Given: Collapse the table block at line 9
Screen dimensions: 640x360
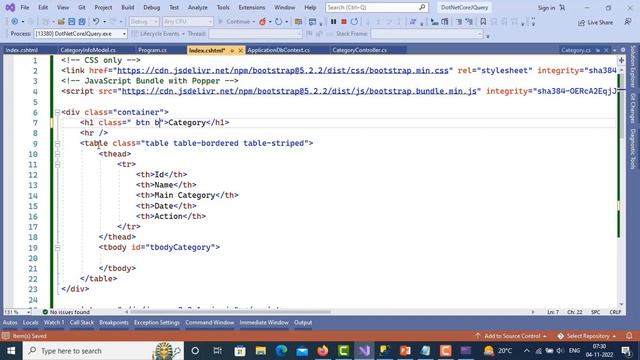Looking at the screenshot, I should [58, 144].
